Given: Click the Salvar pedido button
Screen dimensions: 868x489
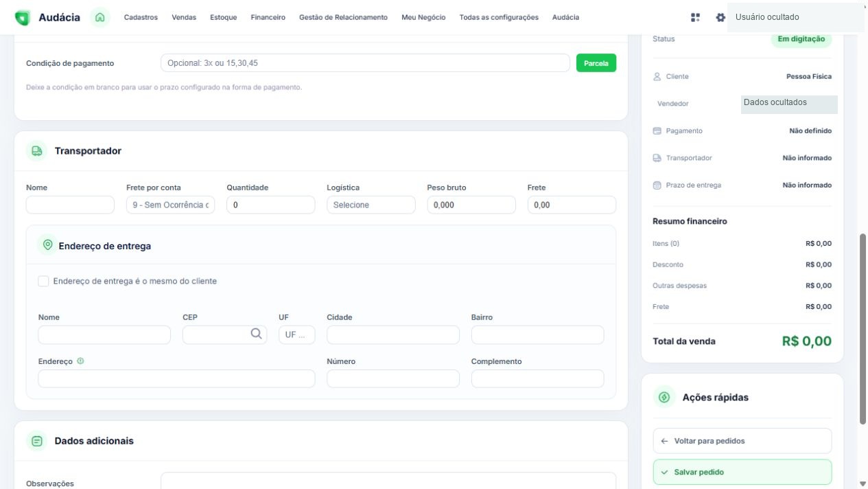Looking at the screenshot, I should coord(742,473).
